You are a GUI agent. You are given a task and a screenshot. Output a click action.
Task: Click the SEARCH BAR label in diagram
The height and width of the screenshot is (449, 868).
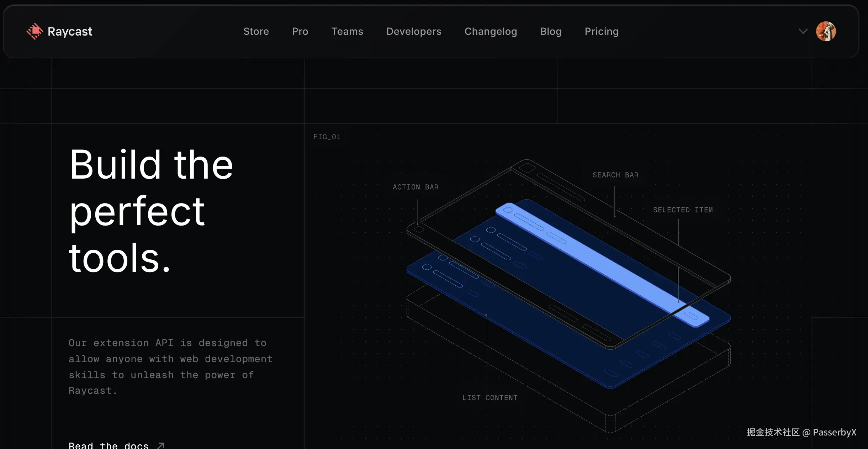click(615, 175)
